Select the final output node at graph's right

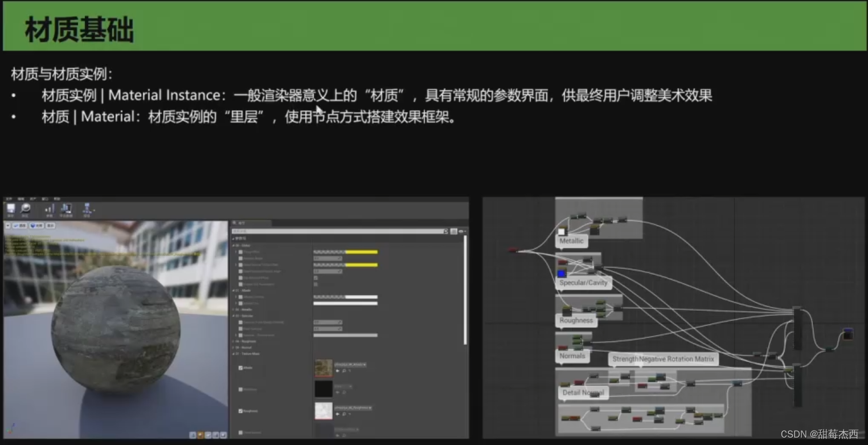(848, 334)
